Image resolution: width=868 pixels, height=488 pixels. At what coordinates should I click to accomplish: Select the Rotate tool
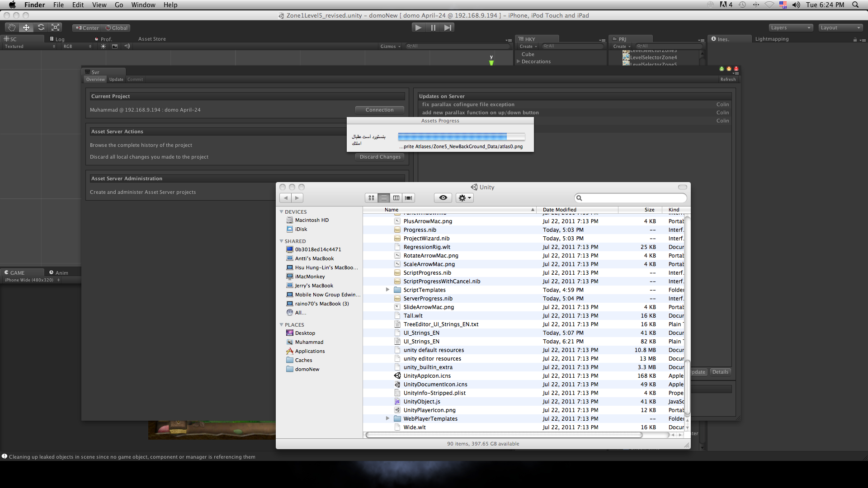(x=41, y=28)
